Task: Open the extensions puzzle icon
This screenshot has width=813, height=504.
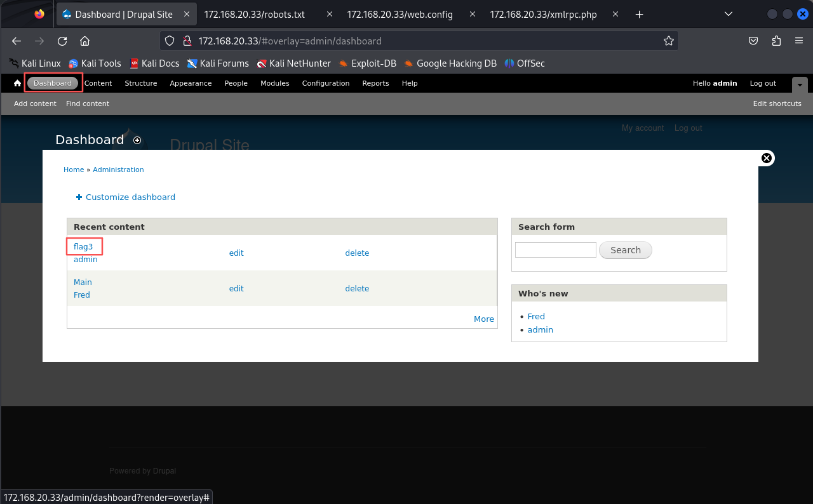Action: point(776,41)
